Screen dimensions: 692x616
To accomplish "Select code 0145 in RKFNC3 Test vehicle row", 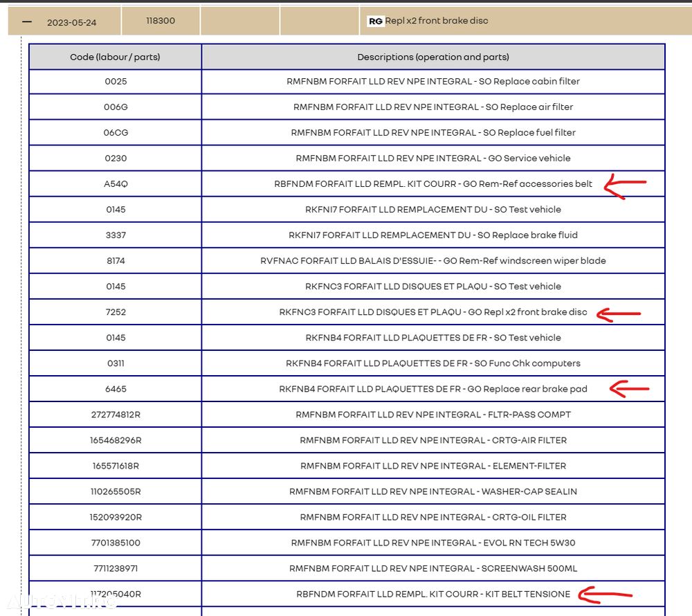I will 116,286.
